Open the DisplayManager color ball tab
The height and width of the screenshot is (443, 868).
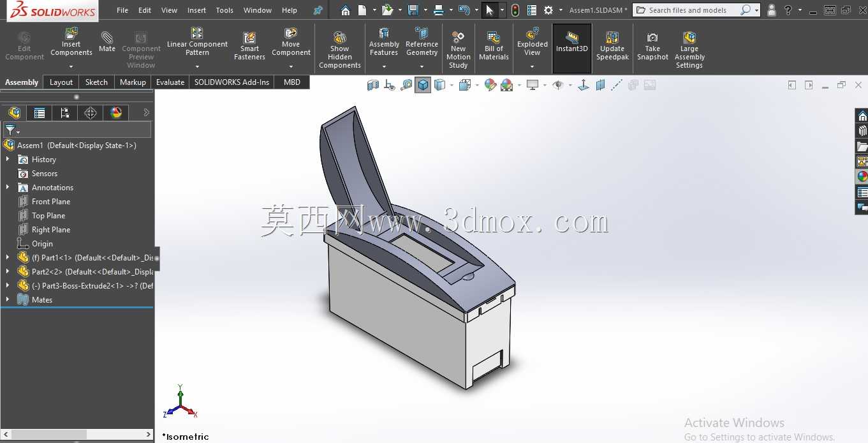pyautogui.click(x=116, y=113)
